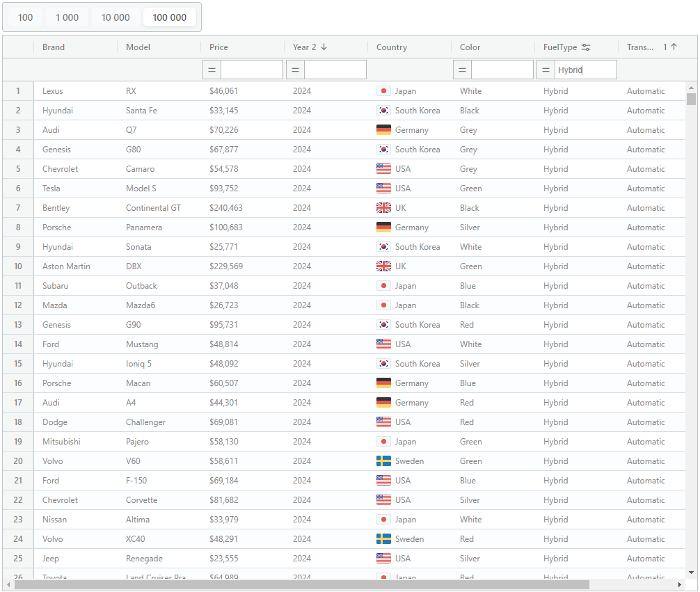Click the FuelType filter field containing Hybrid
This screenshot has width=700, height=592.
(x=586, y=70)
